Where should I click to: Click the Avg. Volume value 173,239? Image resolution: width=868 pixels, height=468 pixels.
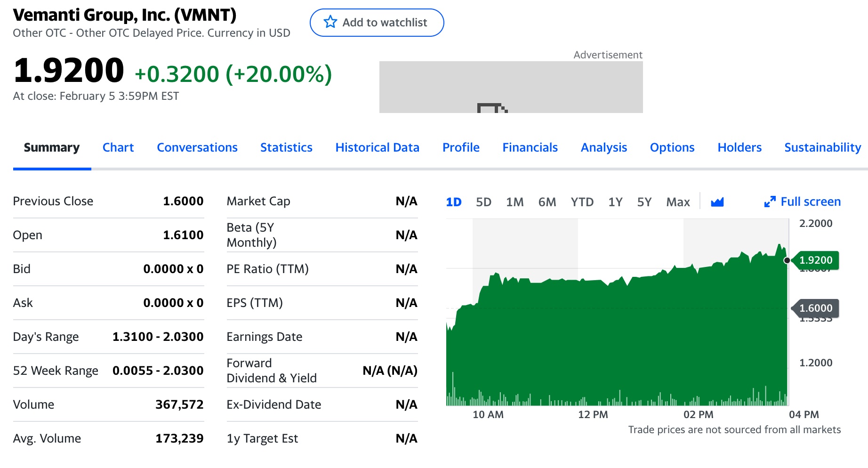coord(179,438)
